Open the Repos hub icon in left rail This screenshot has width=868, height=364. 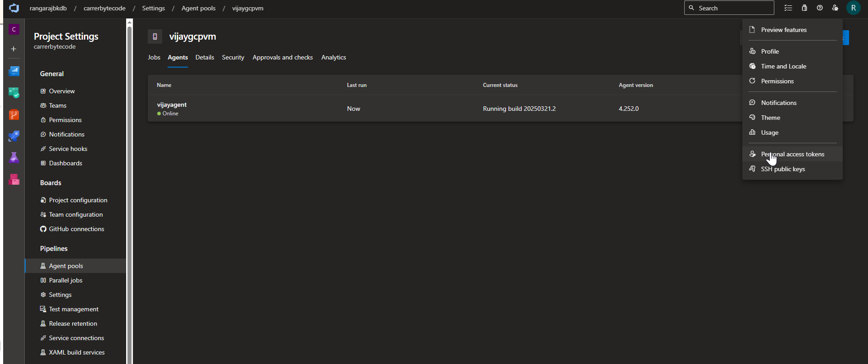pos(14,115)
